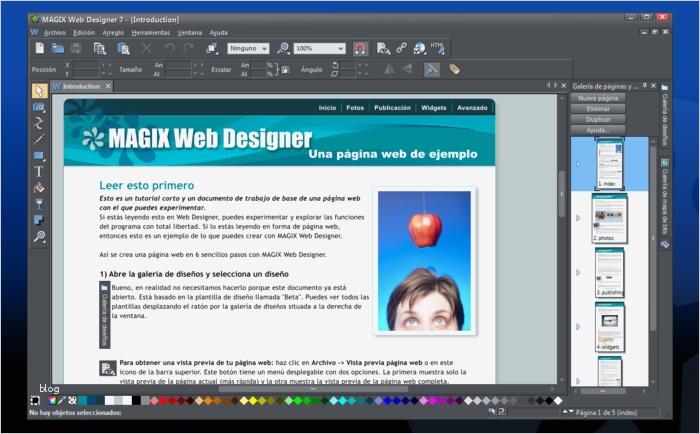Switch to the Introduction document tab

[x=82, y=87]
